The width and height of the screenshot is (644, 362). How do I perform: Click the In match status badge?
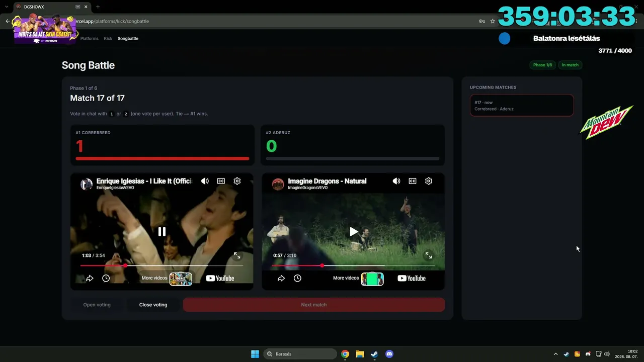(x=570, y=65)
